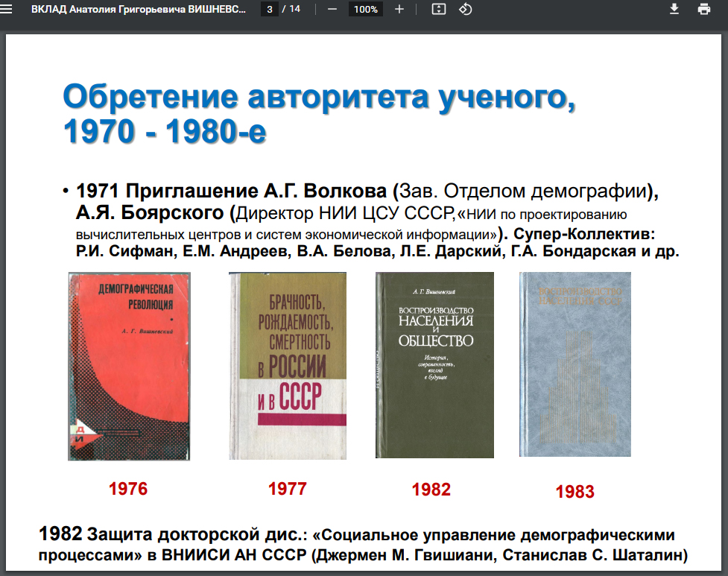Click the zoom in plus button

pyautogui.click(x=399, y=10)
